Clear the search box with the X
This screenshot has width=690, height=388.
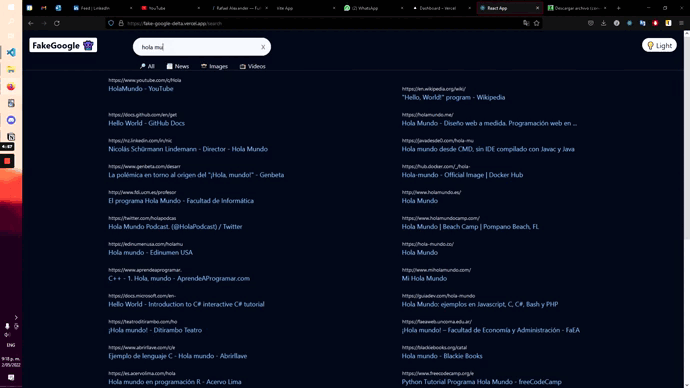click(x=263, y=47)
